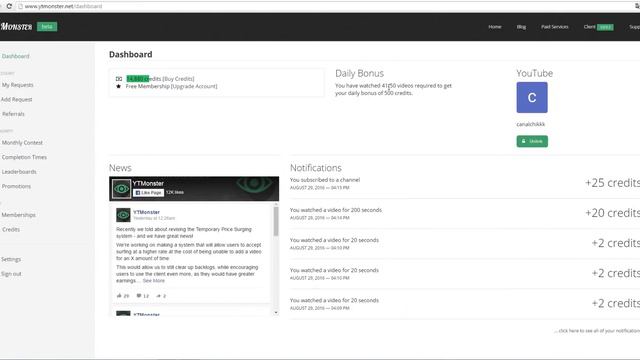Open My Requests in the sidebar
The image size is (640, 360).
tap(18, 85)
